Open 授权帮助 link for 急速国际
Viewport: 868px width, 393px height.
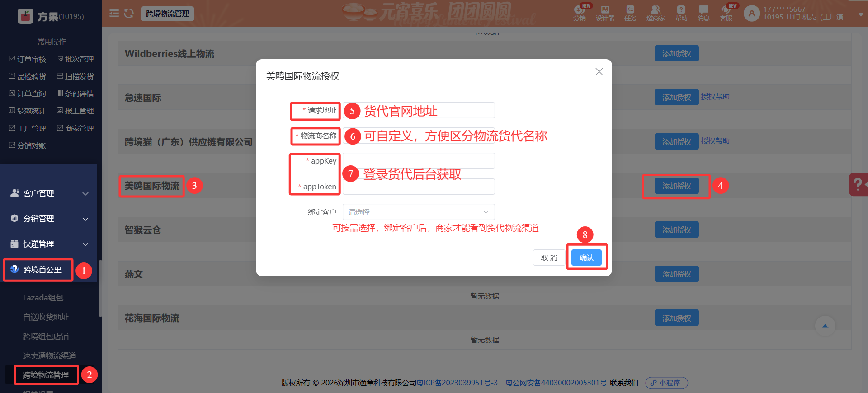[x=715, y=97]
